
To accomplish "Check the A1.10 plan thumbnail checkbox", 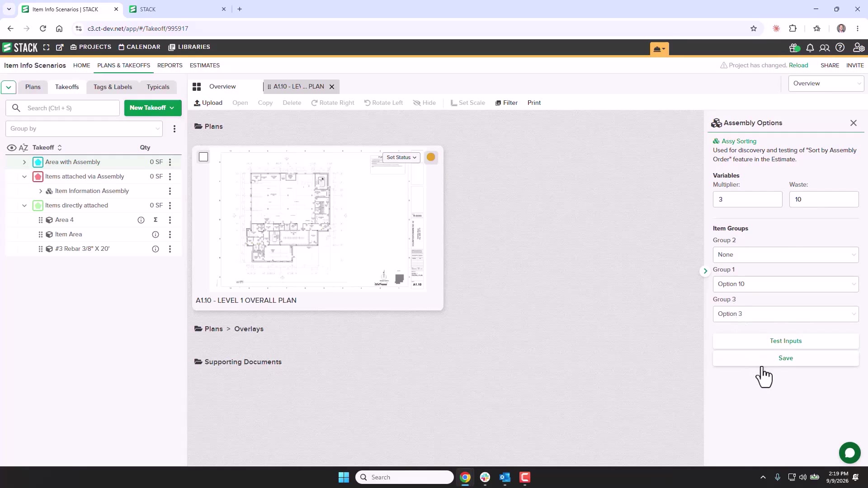I will tap(203, 157).
